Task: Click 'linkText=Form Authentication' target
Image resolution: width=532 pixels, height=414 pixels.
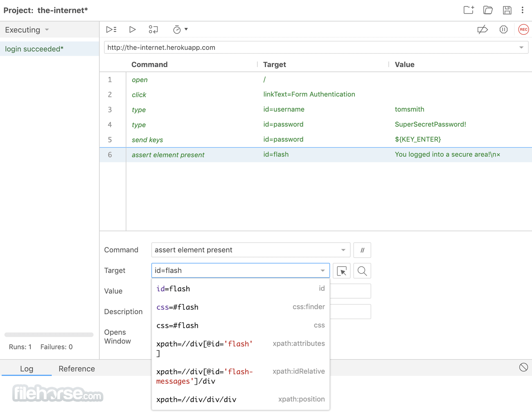Action: [x=309, y=94]
